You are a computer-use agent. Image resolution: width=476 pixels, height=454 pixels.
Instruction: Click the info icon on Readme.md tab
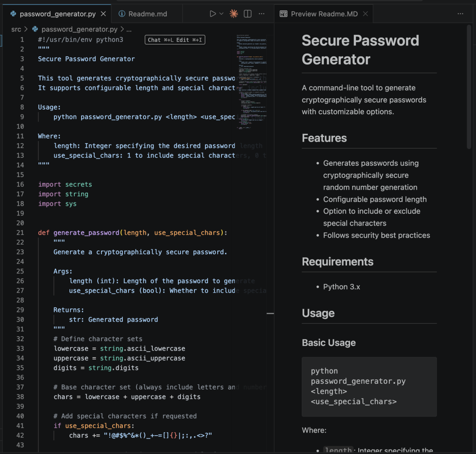click(x=122, y=14)
